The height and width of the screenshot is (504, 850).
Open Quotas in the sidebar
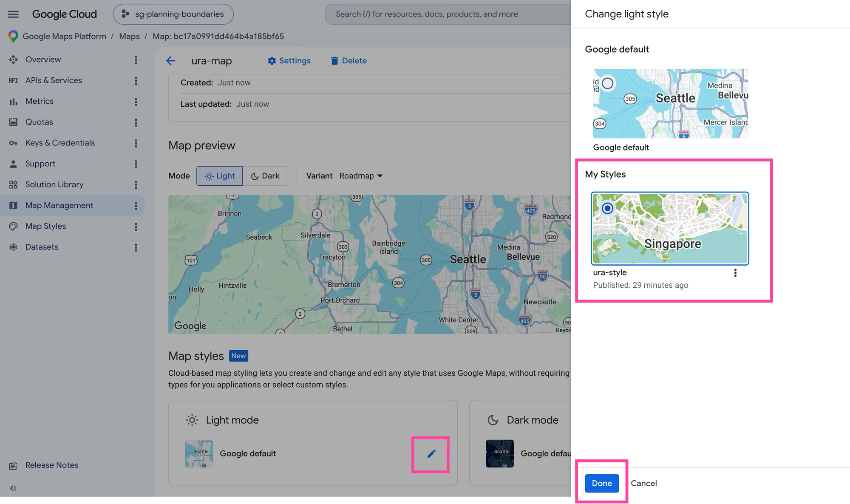pyautogui.click(x=39, y=122)
